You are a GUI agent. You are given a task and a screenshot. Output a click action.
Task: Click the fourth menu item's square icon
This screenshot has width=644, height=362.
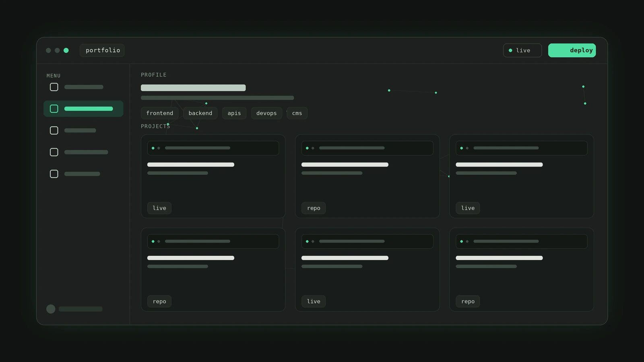click(54, 152)
